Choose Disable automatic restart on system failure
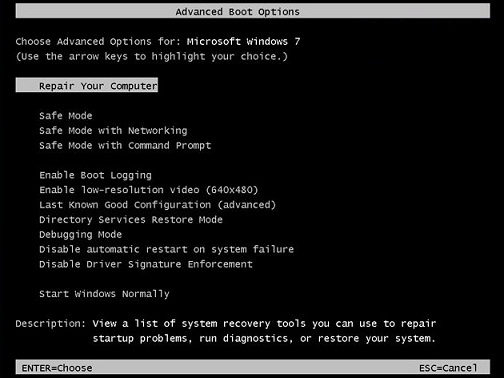Image resolution: width=504 pixels, height=378 pixels. [x=167, y=249]
